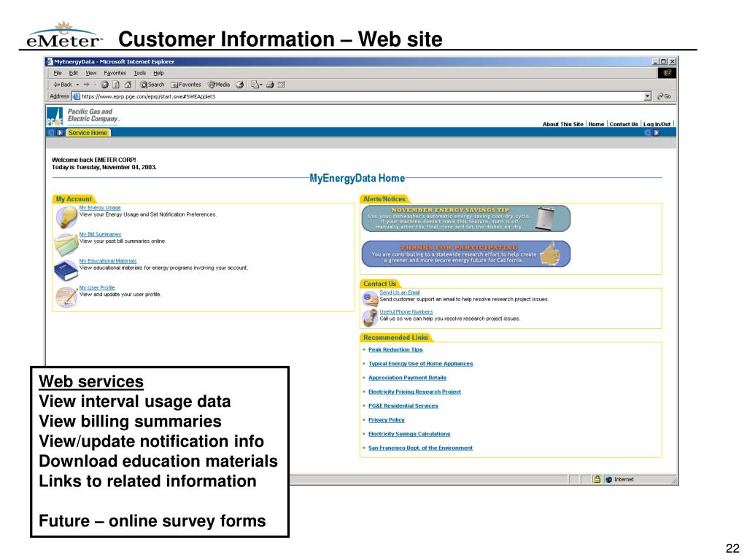Open the My User Profile link
This screenshot has height=560, width=747.
(97, 287)
